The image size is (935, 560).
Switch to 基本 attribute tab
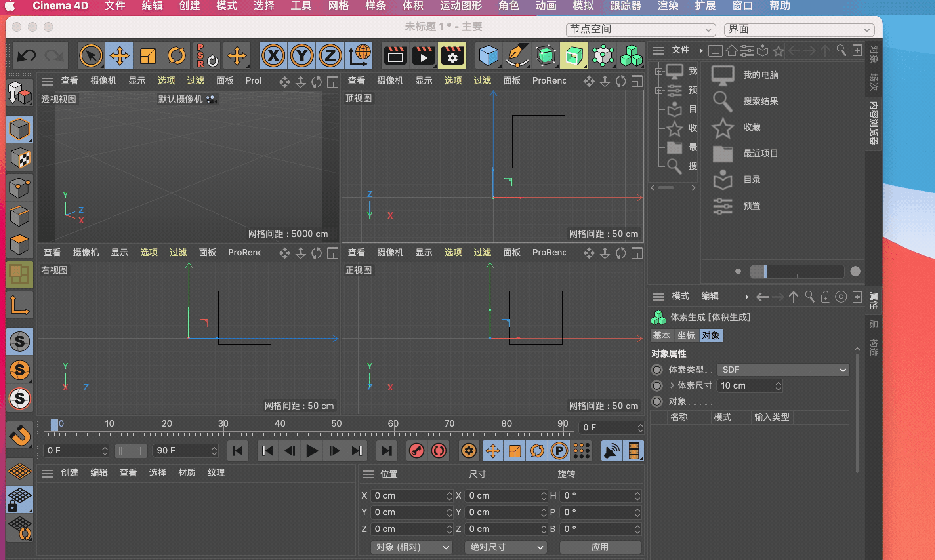(662, 335)
